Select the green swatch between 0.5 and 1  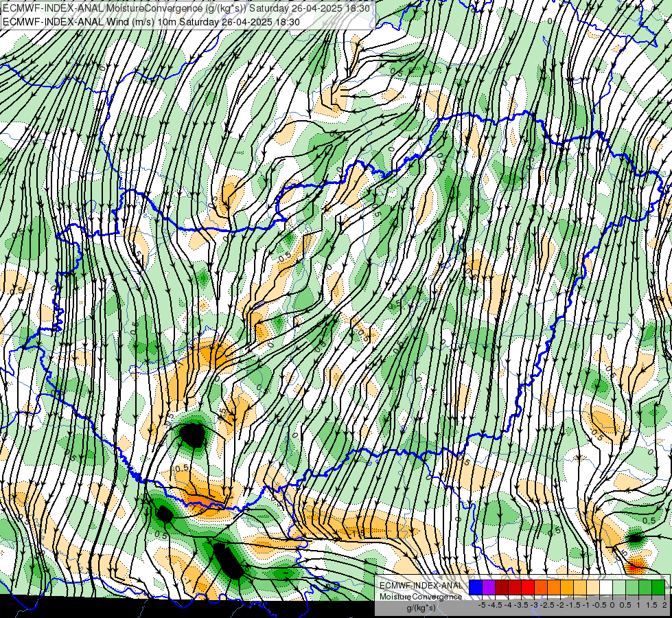click(632, 587)
